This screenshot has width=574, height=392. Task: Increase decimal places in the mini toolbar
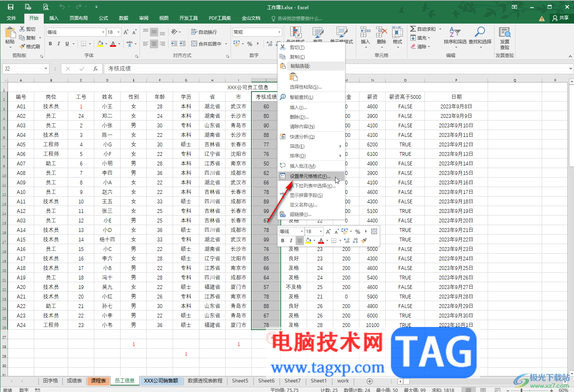347,240
